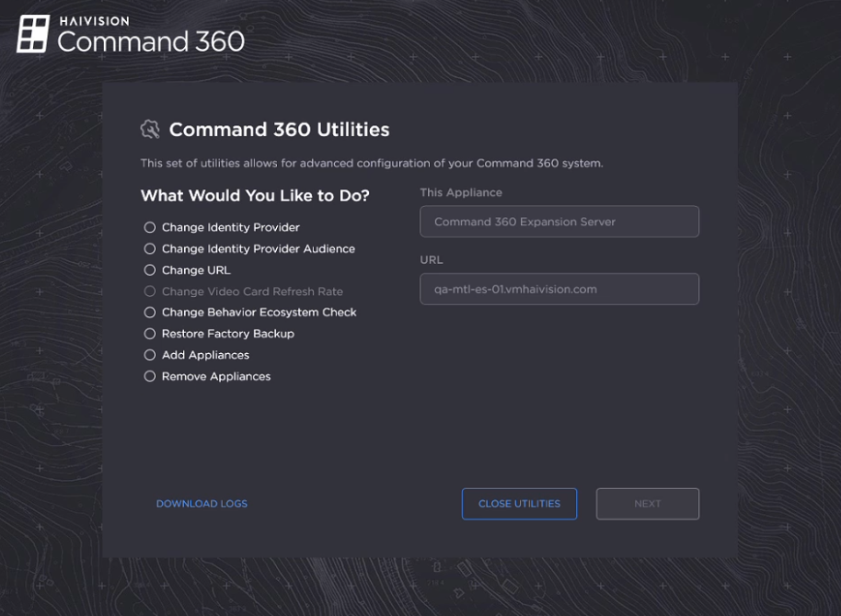
Task: Click the This Appliance text field
Action: click(x=559, y=221)
